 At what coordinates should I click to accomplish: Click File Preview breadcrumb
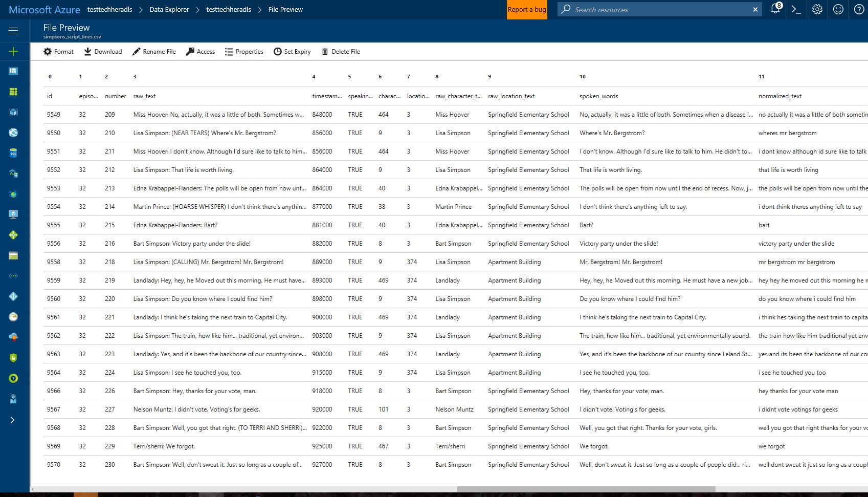[285, 9]
